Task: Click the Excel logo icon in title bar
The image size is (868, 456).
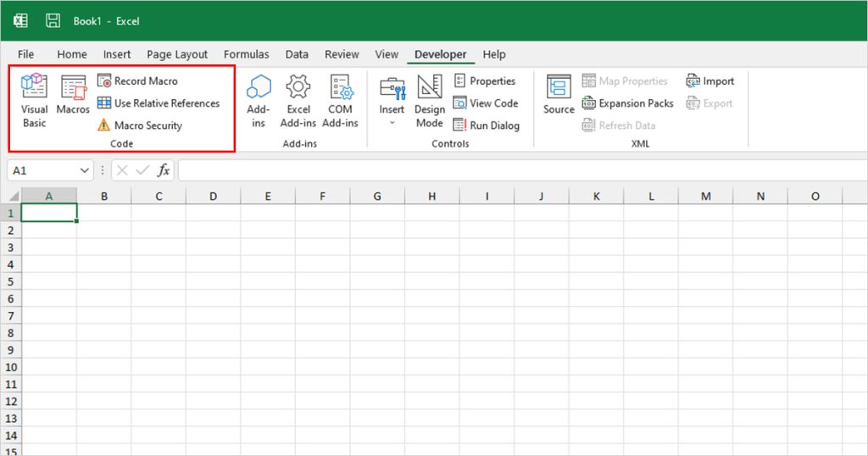Action: 20,21
